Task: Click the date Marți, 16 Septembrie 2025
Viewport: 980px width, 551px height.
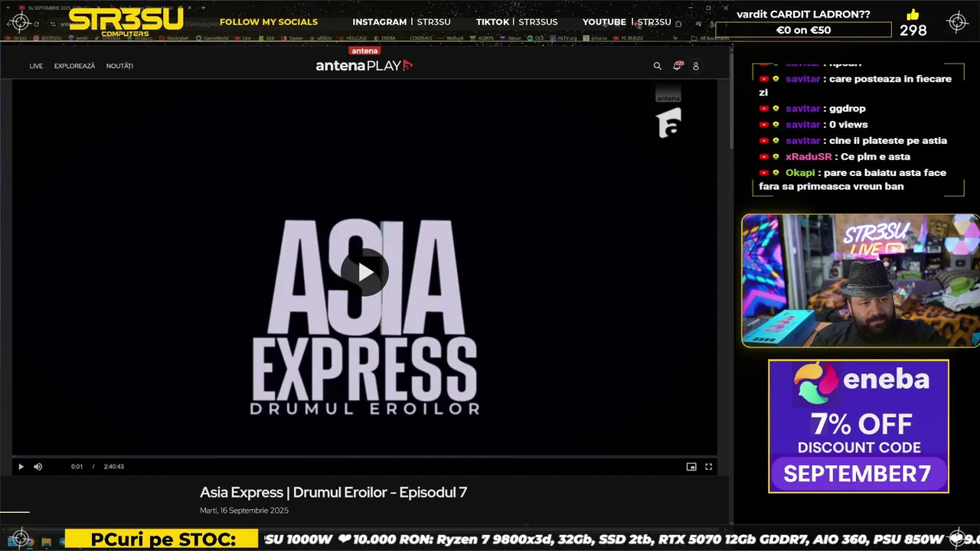Action: click(x=244, y=510)
